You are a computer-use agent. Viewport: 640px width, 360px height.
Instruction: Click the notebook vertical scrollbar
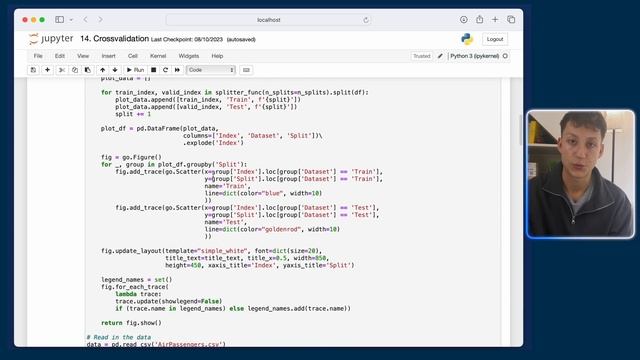point(520,130)
